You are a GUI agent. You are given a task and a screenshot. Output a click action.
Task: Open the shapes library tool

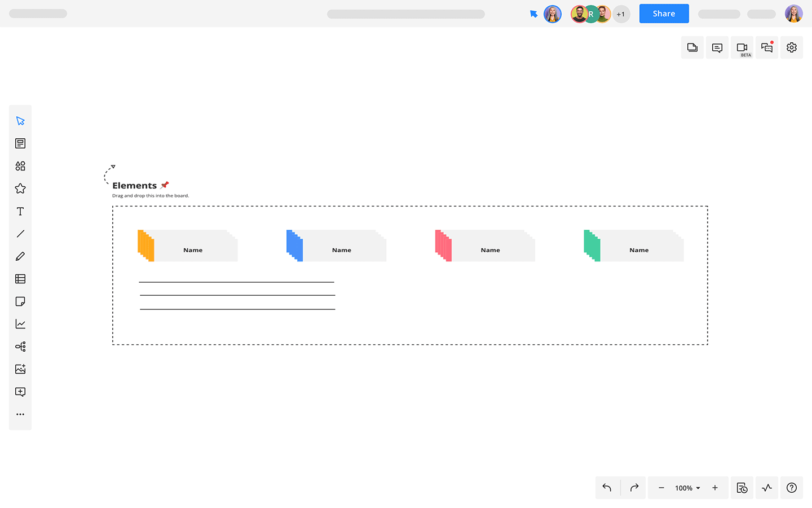[x=20, y=166]
